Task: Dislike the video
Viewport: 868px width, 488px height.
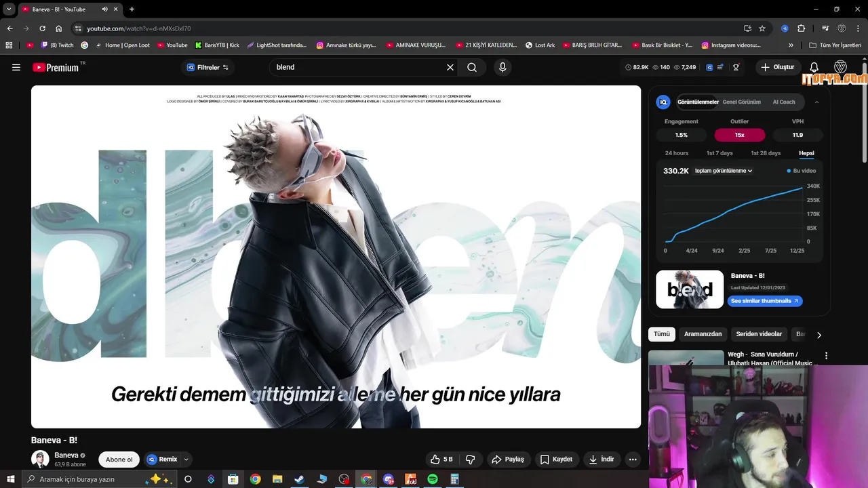Action: pyautogui.click(x=471, y=460)
